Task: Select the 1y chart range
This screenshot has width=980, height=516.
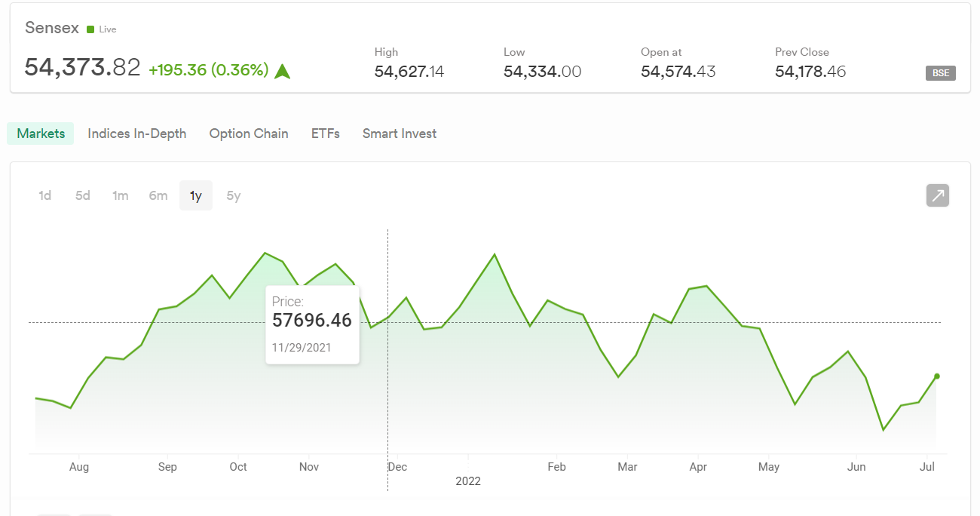Action: 196,195
